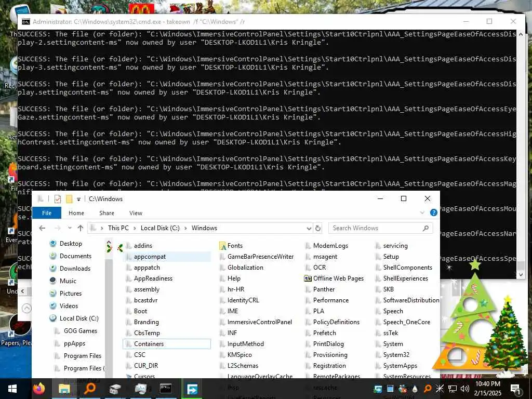532x399 pixels.
Task: Click the New folder icon in Explorer's title bar
Action: click(69, 199)
